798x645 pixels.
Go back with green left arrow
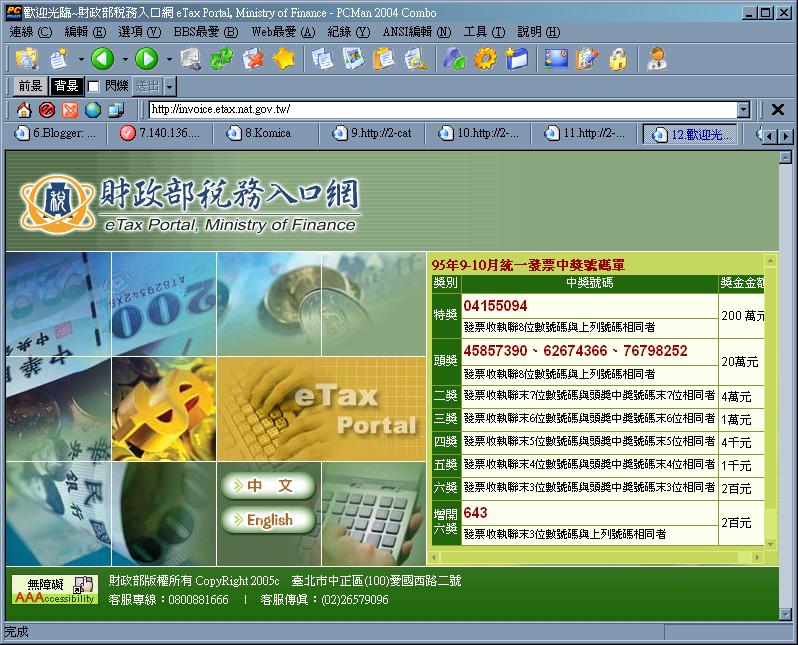click(x=103, y=59)
